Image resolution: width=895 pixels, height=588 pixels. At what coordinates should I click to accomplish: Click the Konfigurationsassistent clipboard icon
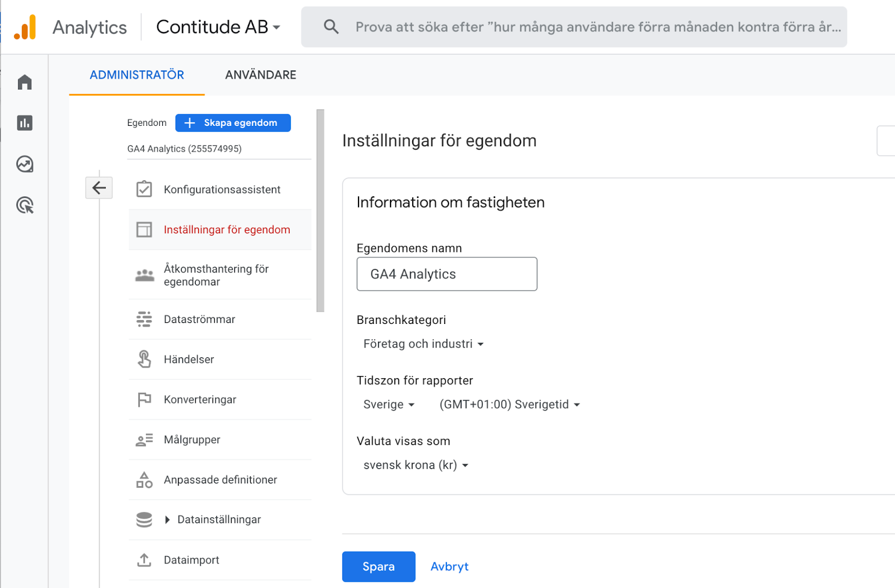(x=144, y=189)
